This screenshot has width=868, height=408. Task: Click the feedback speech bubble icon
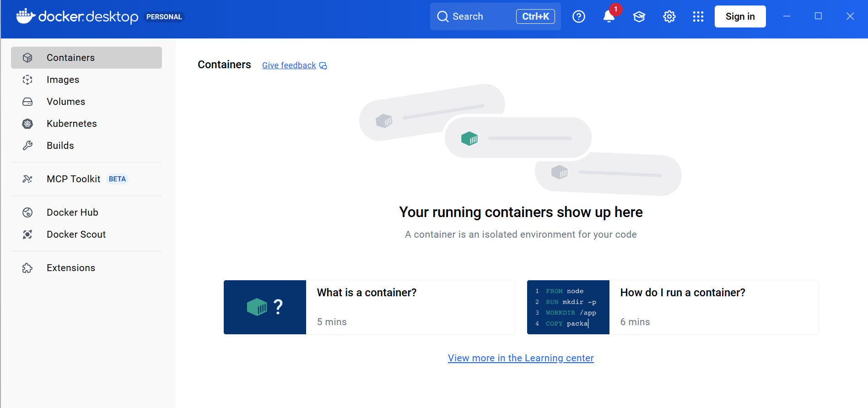tap(323, 66)
